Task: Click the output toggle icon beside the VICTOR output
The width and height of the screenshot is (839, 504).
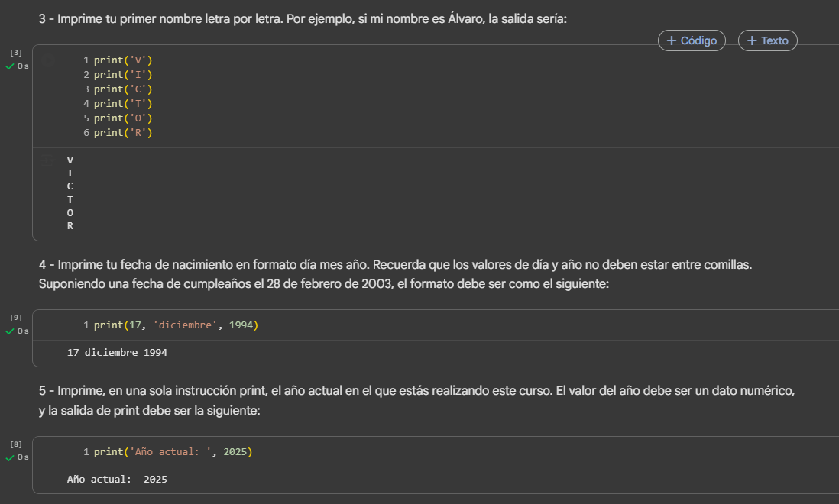Action: pos(49,161)
